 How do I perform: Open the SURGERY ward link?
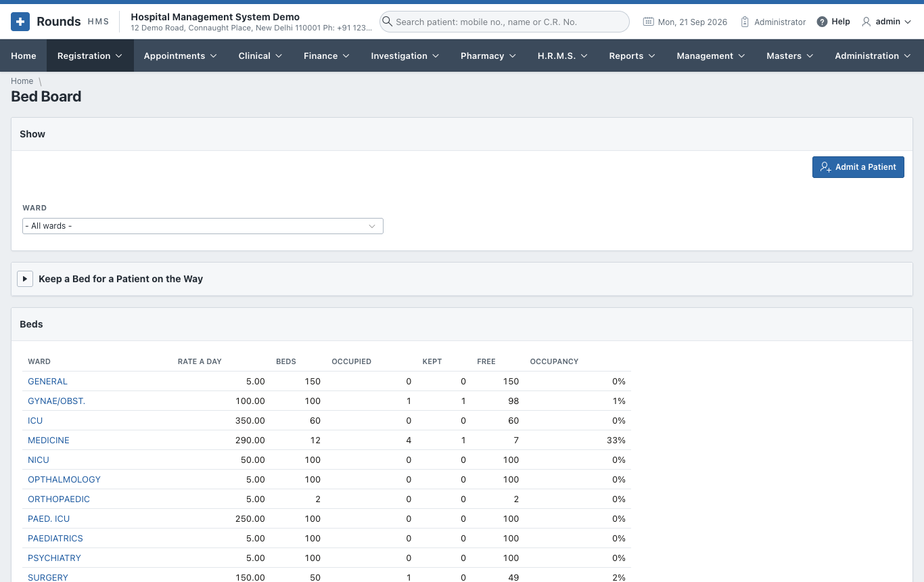coord(48,577)
